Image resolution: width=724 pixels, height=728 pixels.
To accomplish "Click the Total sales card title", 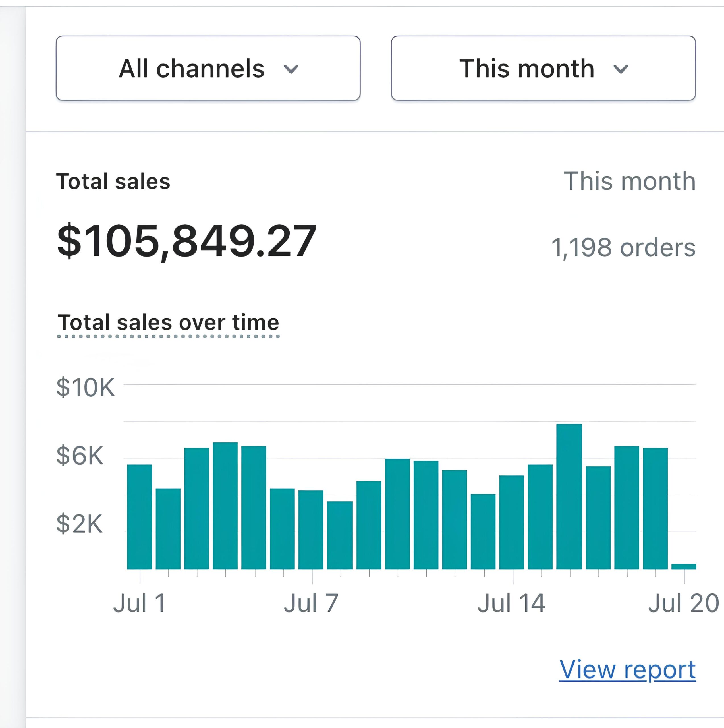I will [x=113, y=182].
